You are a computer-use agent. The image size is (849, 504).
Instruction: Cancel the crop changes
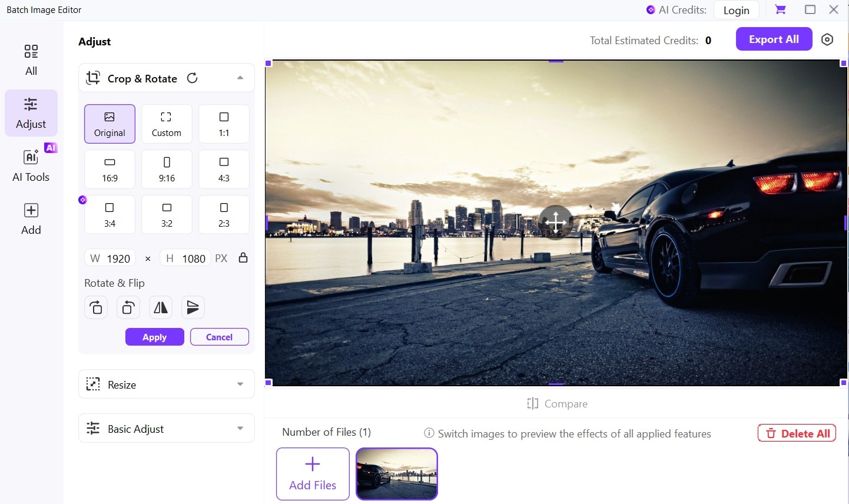click(220, 337)
